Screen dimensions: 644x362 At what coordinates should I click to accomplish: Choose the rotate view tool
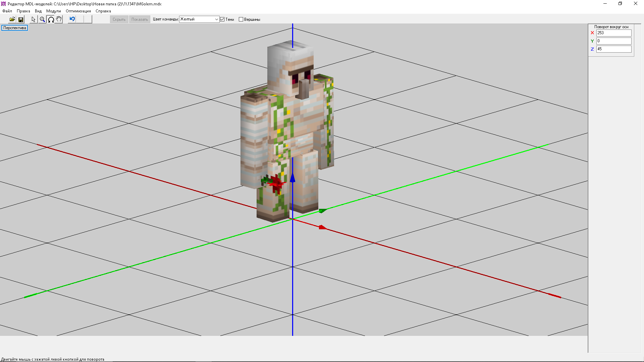click(x=51, y=19)
